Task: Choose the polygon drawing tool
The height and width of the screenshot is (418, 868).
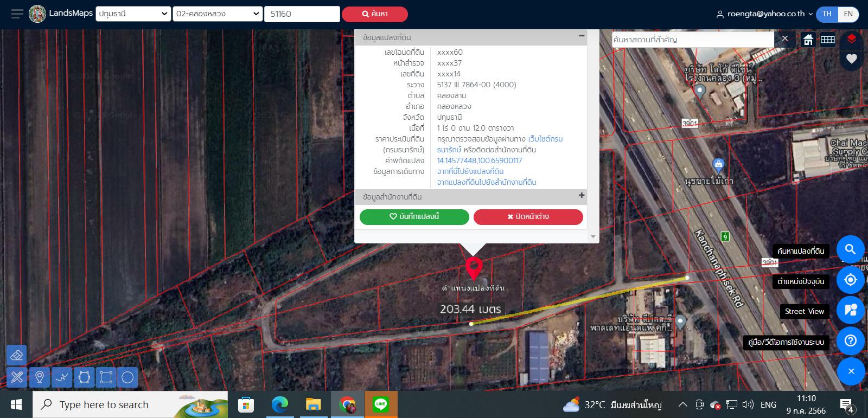Action: (84, 377)
